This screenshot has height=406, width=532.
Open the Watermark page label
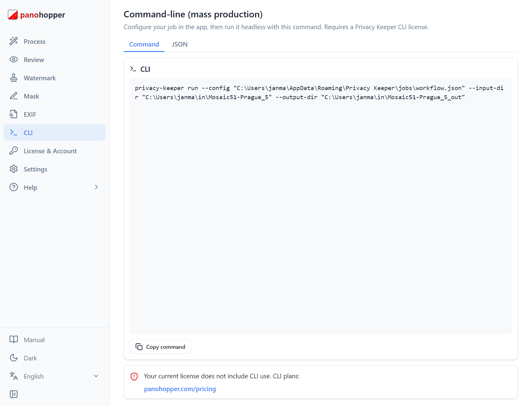pos(40,78)
